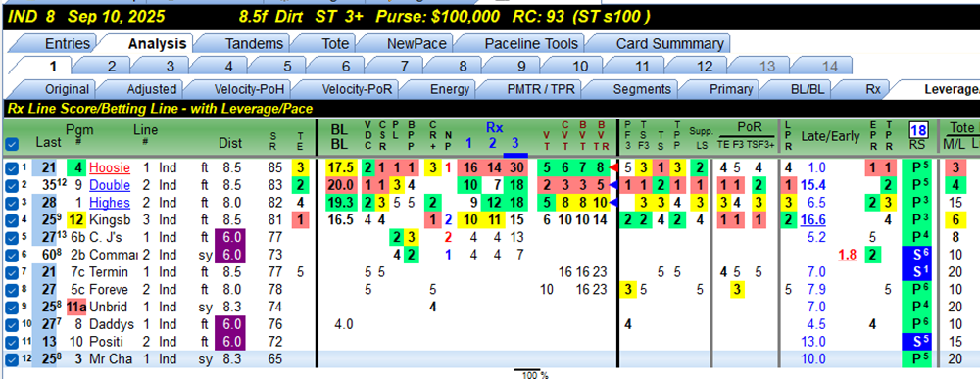The width and height of the screenshot is (980, 380).
Task: Uncheck the checkbox for Highes row
Action: coord(11,203)
